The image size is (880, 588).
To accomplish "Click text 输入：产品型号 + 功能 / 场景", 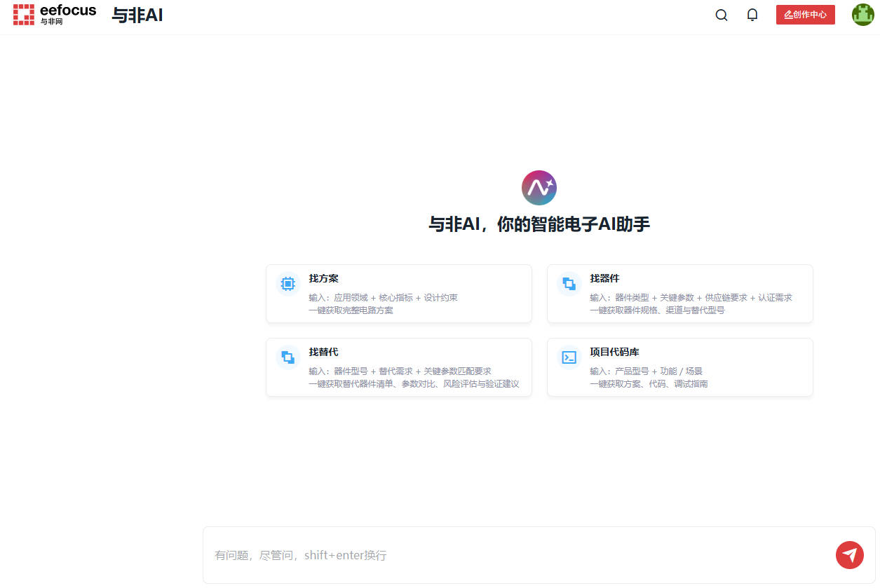I will 646,371.
